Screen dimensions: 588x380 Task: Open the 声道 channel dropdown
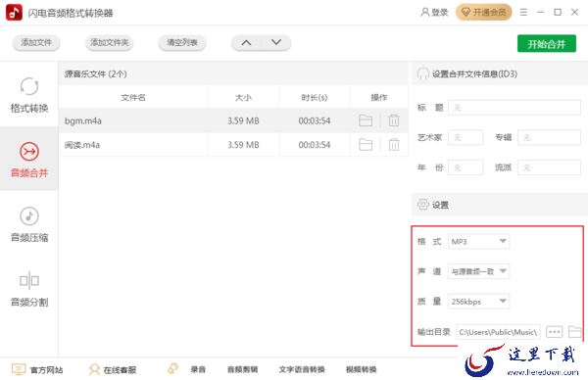click(478, 271)
